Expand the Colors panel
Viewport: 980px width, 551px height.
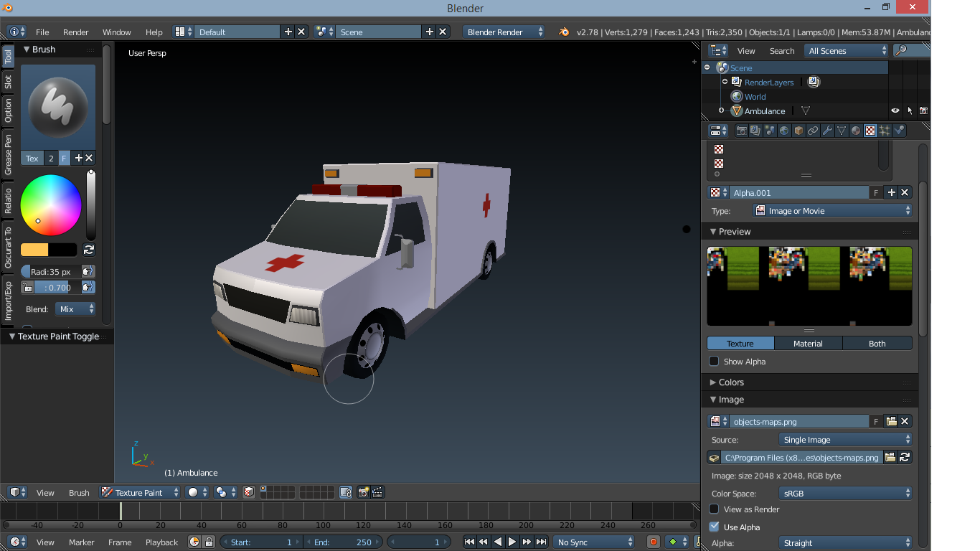click(731, 382)
